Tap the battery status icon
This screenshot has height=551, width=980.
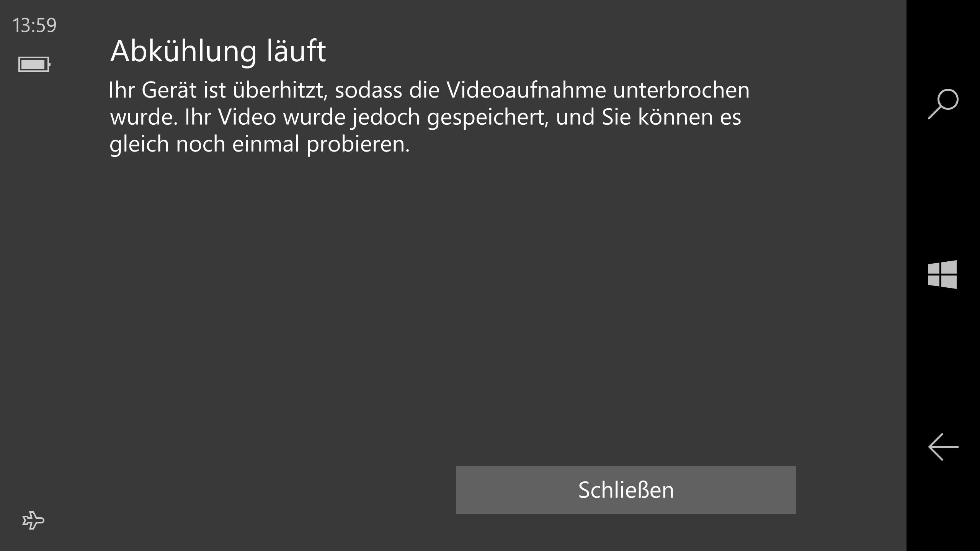click(x=34, y=64)
